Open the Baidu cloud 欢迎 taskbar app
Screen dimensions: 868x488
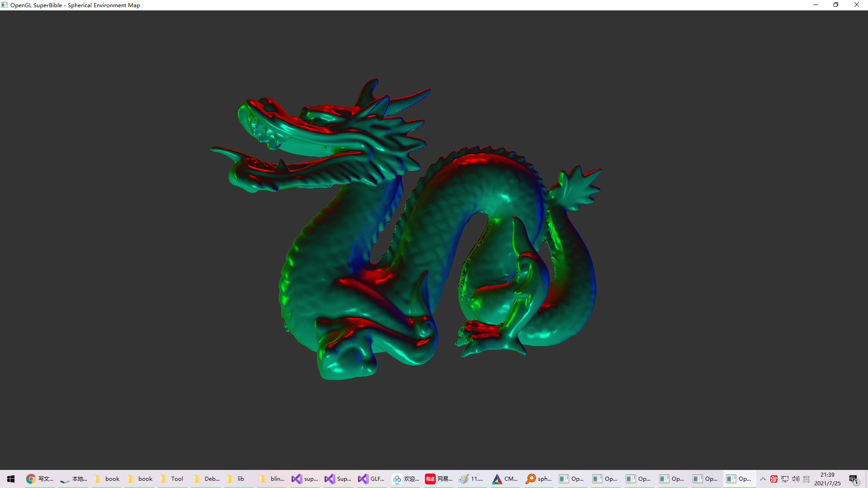405,479
